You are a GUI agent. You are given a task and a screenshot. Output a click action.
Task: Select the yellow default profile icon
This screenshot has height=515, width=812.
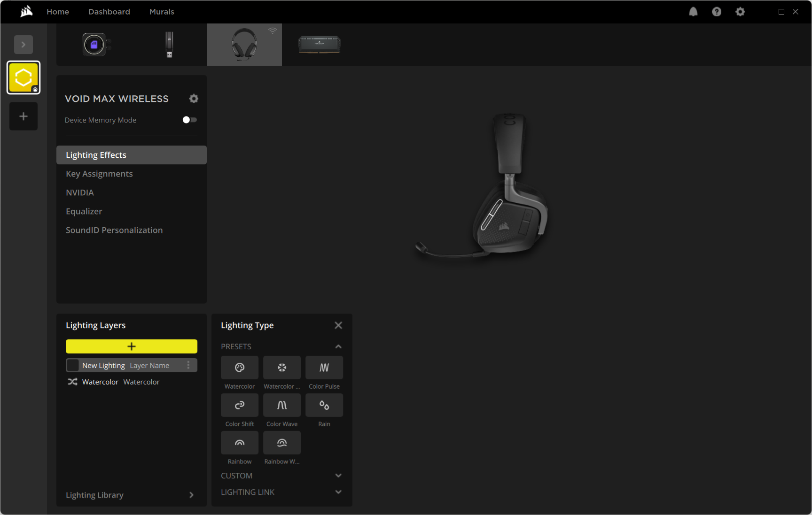23,77
